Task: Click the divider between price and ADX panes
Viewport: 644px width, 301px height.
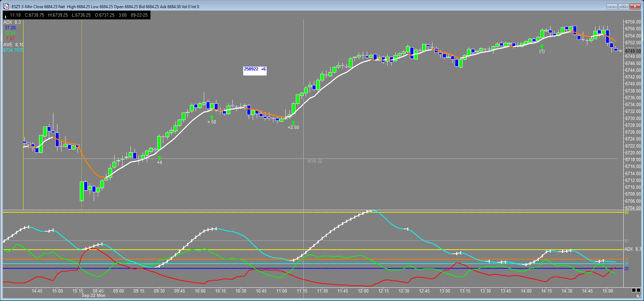Action: click(312, 210)
